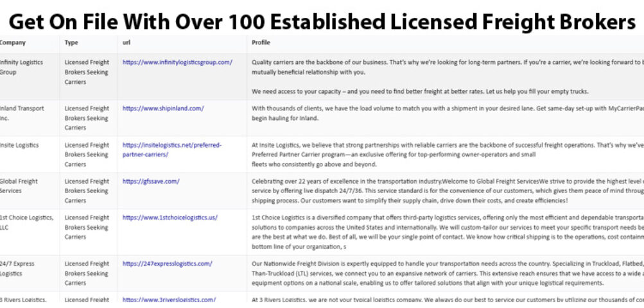Open the 3riverslogistics.com link

[x=169, y=300]
